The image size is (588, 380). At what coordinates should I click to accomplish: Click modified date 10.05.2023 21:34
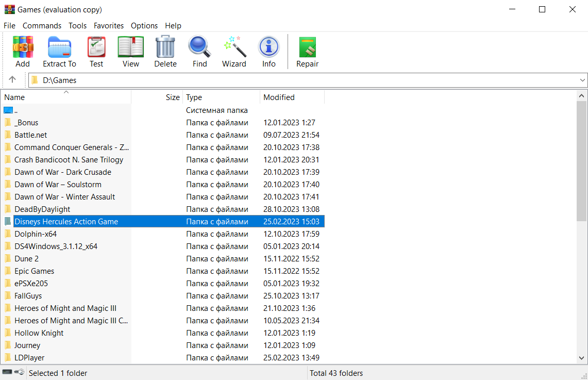click(x=291, y=320)
